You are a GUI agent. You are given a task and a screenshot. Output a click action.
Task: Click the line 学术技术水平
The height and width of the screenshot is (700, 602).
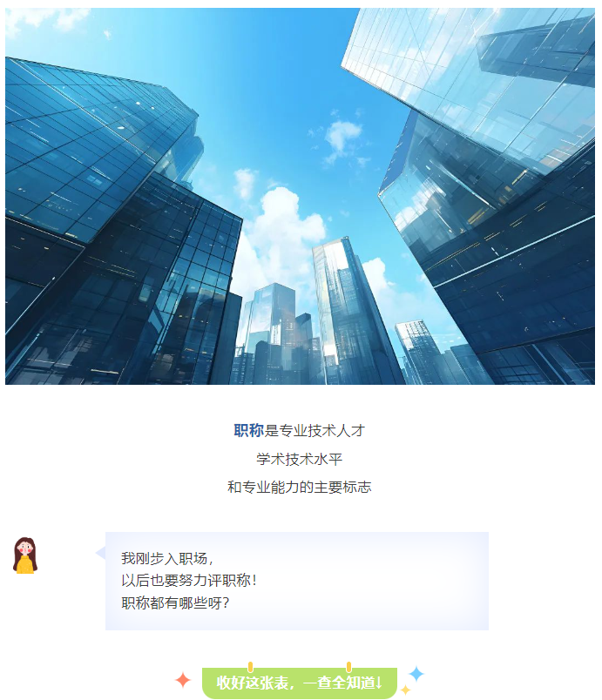point(300,459)
